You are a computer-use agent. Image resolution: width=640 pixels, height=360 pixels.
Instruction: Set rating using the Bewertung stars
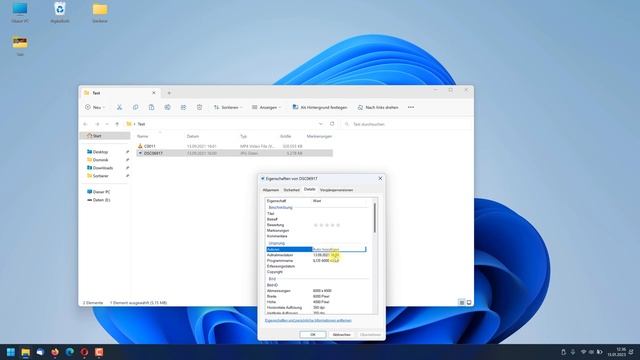327,225
